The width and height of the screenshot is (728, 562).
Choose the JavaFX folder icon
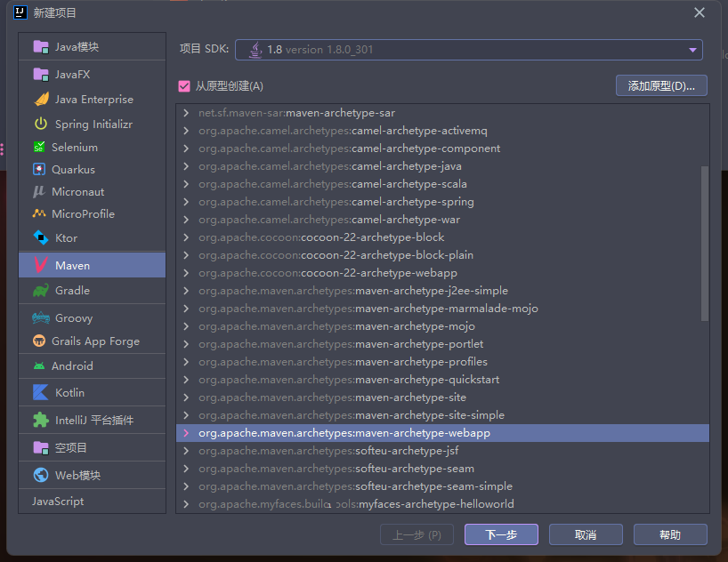click(x=41, y=75)
